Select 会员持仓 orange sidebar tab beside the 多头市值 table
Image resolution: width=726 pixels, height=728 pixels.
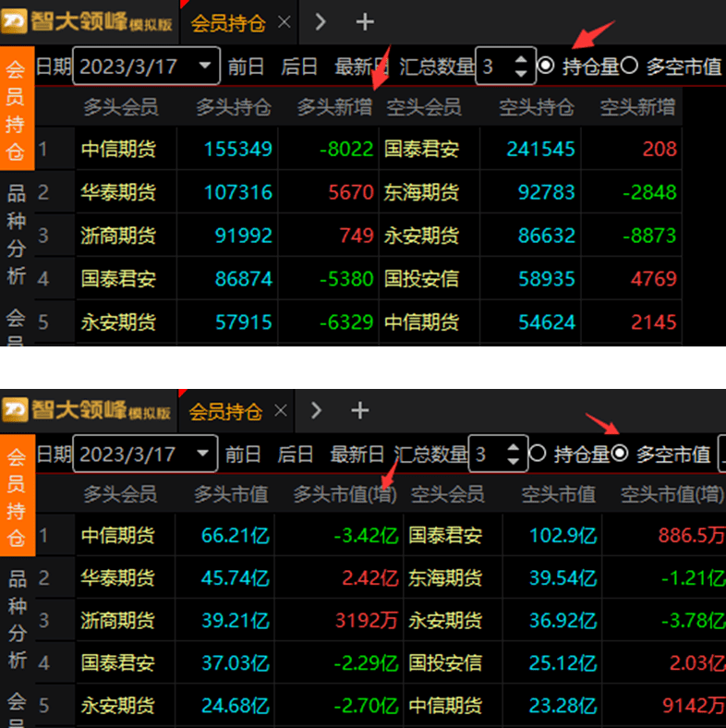17,496
